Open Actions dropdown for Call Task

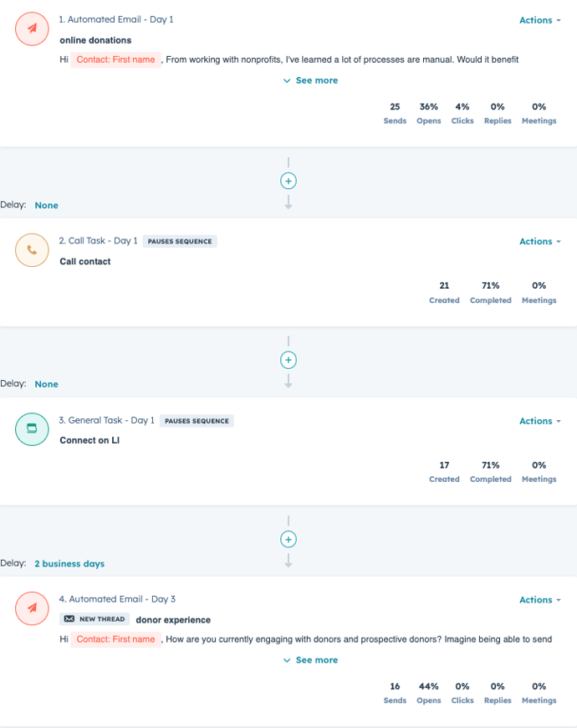pyautogui.click(x=540, y=242)
